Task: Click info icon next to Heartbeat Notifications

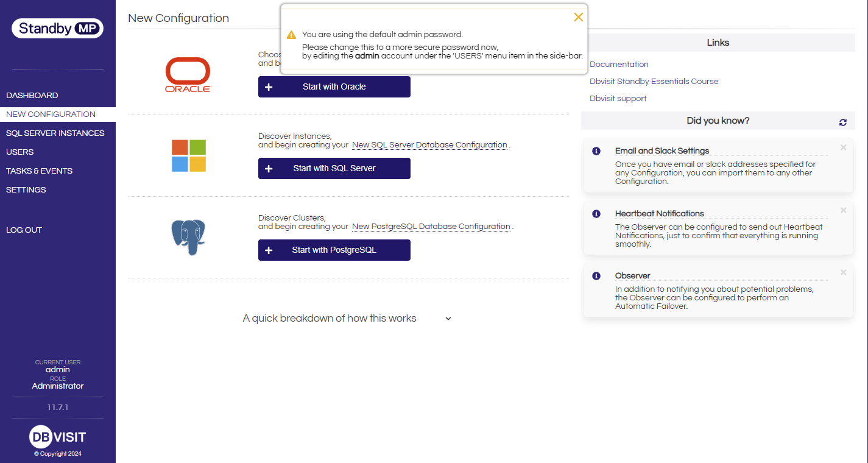Action: pyautogui.click(x=597, y=214)
